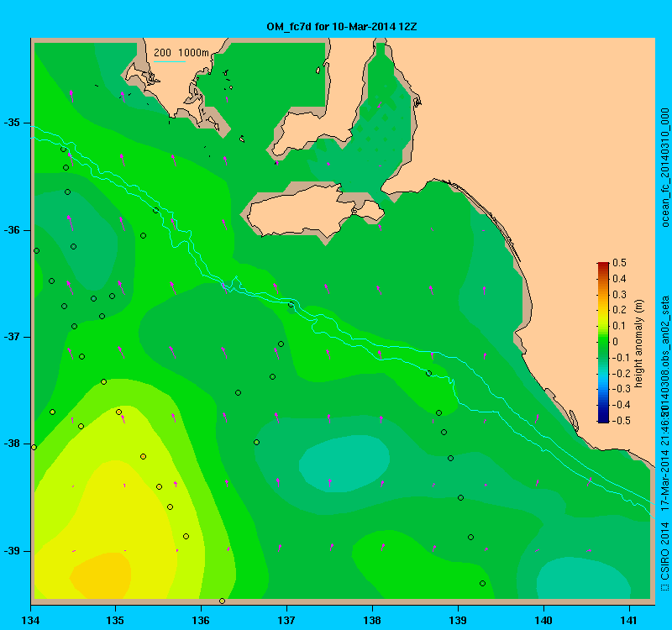Click the '17-Mar-2014' timestamp text on right edge
This screenshot has height=630, width=672.
click(664, 479)
